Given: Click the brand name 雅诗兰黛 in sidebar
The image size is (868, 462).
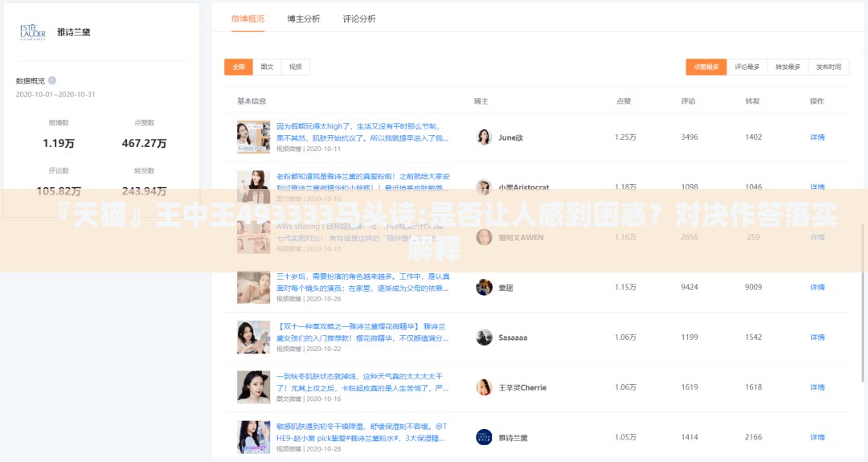Looking at the screenshot, I should tap(74, 32).
